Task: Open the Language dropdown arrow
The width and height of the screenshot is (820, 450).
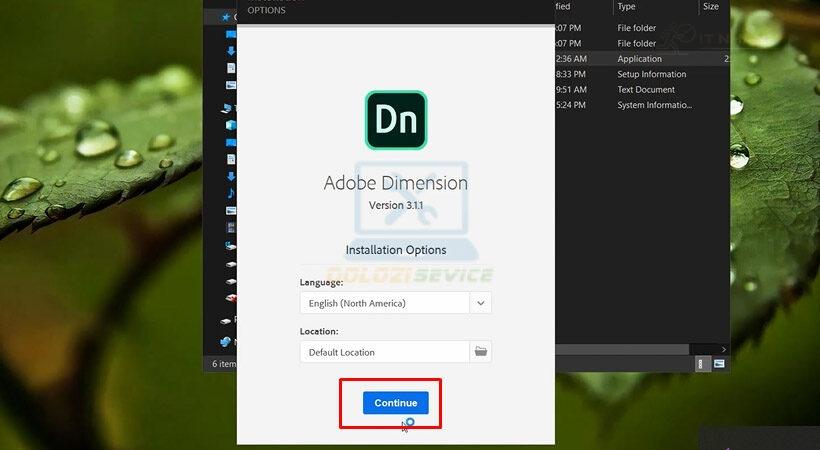Action: click(481, 302)
